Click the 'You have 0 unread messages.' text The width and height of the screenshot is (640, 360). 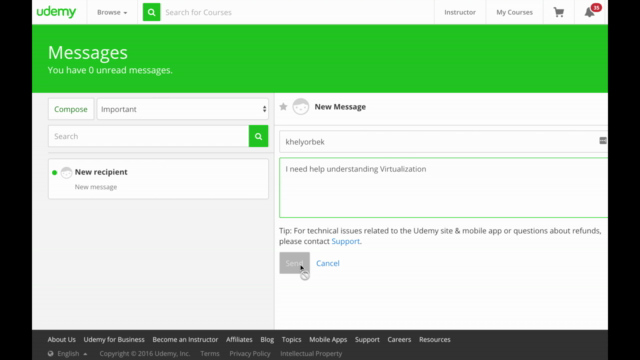coord(110,70)
